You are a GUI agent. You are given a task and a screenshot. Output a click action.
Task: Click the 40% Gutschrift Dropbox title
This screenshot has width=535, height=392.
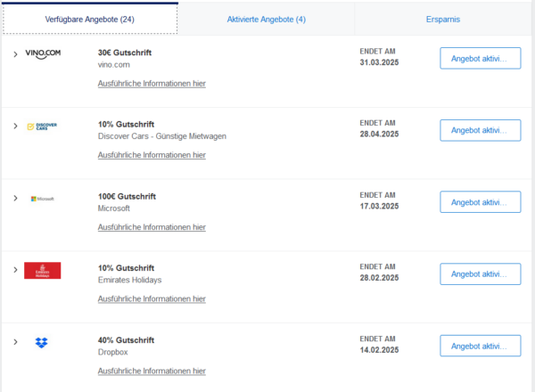pos(126,340)
